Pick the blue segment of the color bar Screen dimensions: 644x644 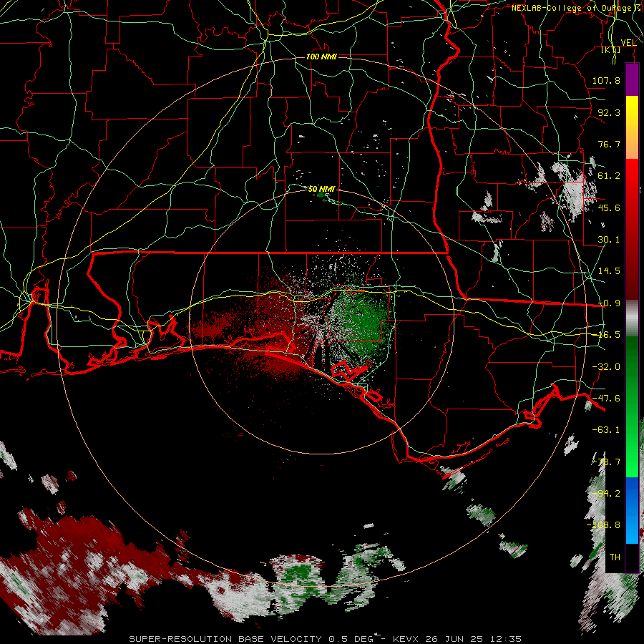(x=632, y=510)
